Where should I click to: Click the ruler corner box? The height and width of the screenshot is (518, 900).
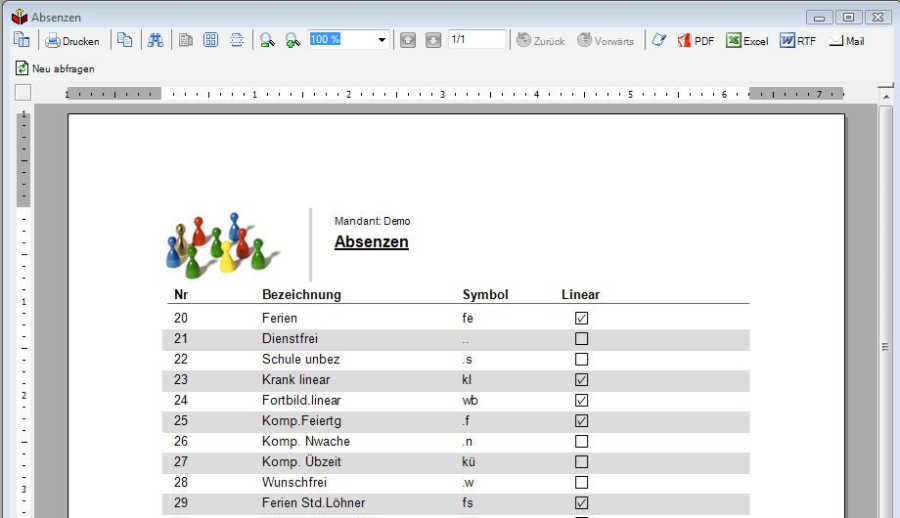click(x=23, y=92)
